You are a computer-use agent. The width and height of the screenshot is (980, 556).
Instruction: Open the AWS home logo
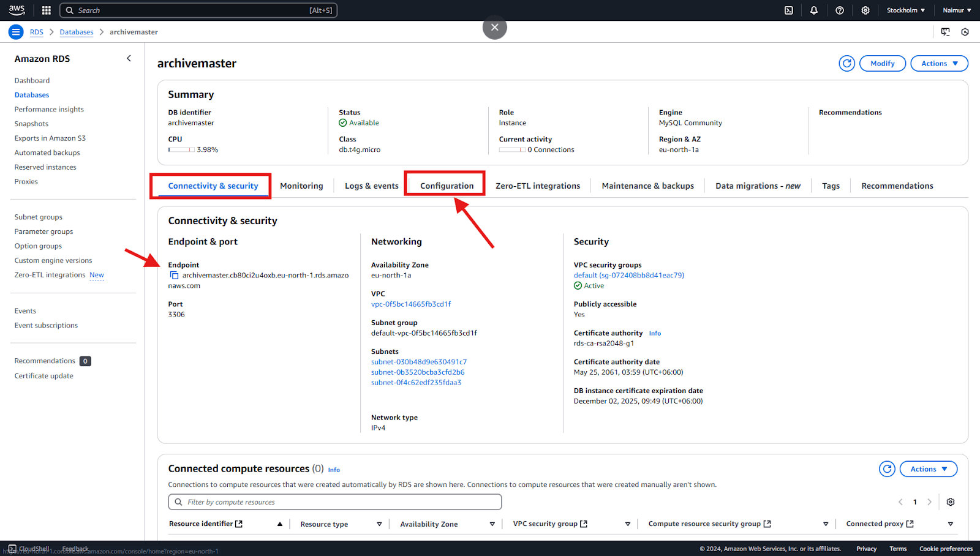coord(17,10)
